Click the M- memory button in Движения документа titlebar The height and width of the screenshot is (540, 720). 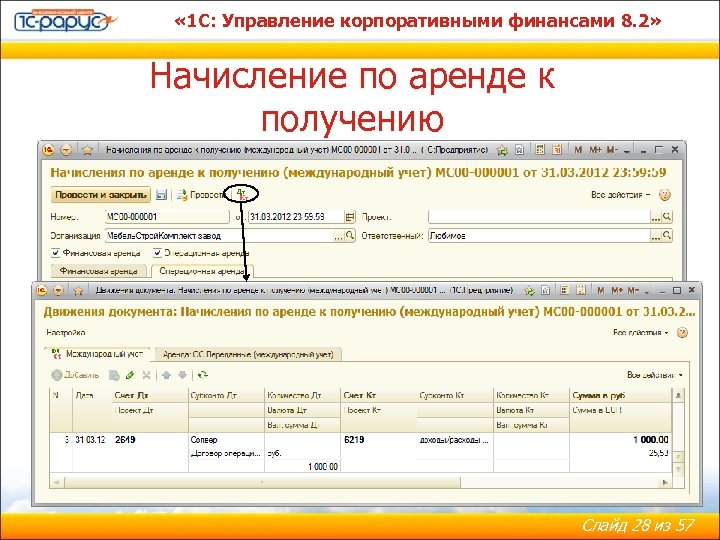tap(633, 290)
